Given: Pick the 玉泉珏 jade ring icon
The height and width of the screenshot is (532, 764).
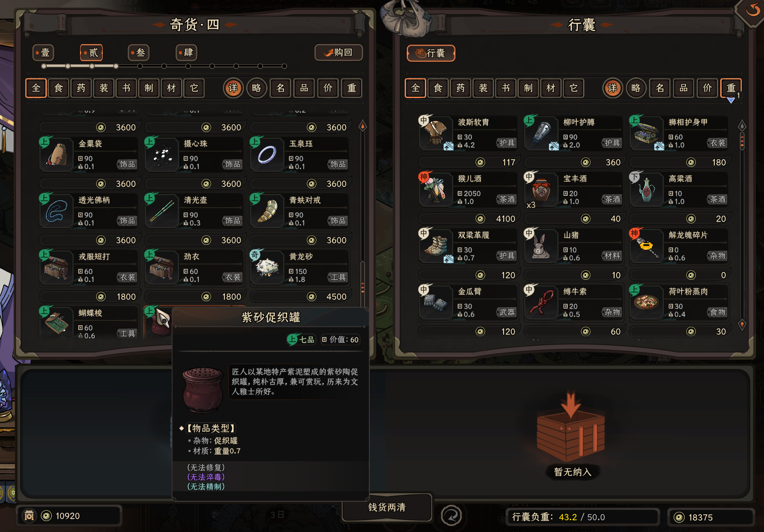Looking at the screenshot, I should pos(267,155).
